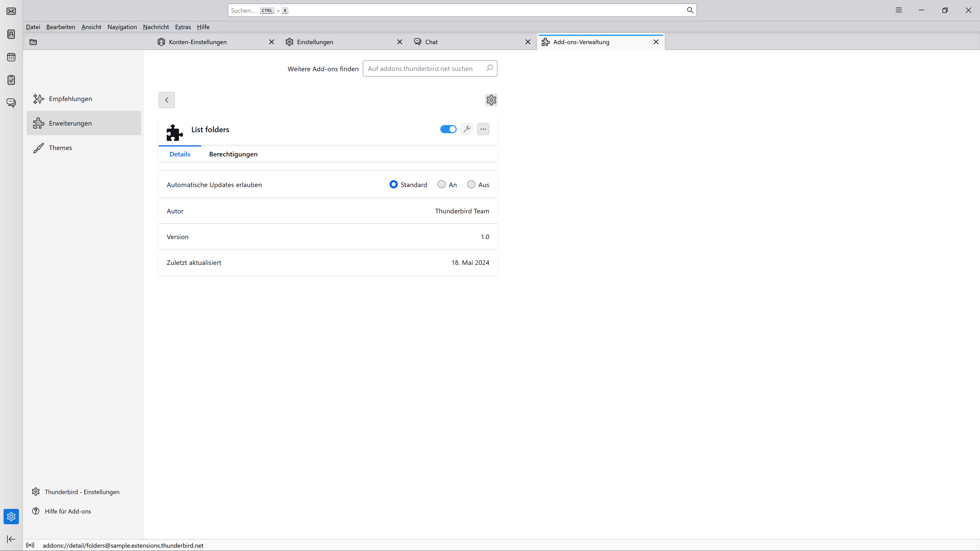Open the Chat space in sidebar
The image size is (980, 551).
click(11, 103)
